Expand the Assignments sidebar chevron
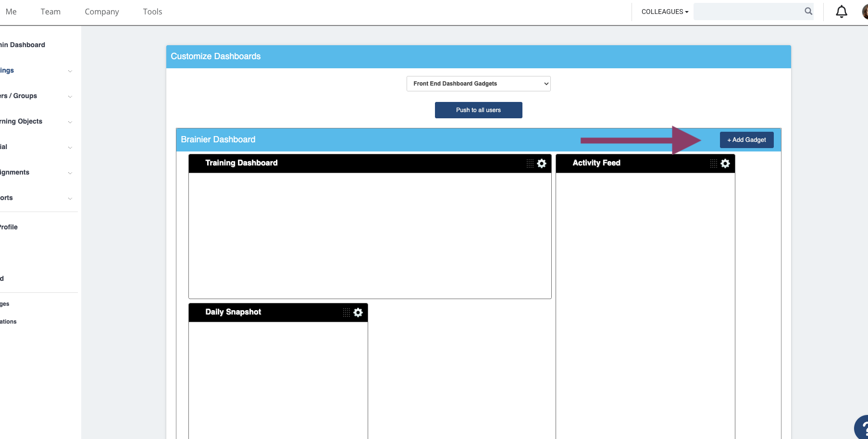Screen dimensions: 868x439 (70, 173)
